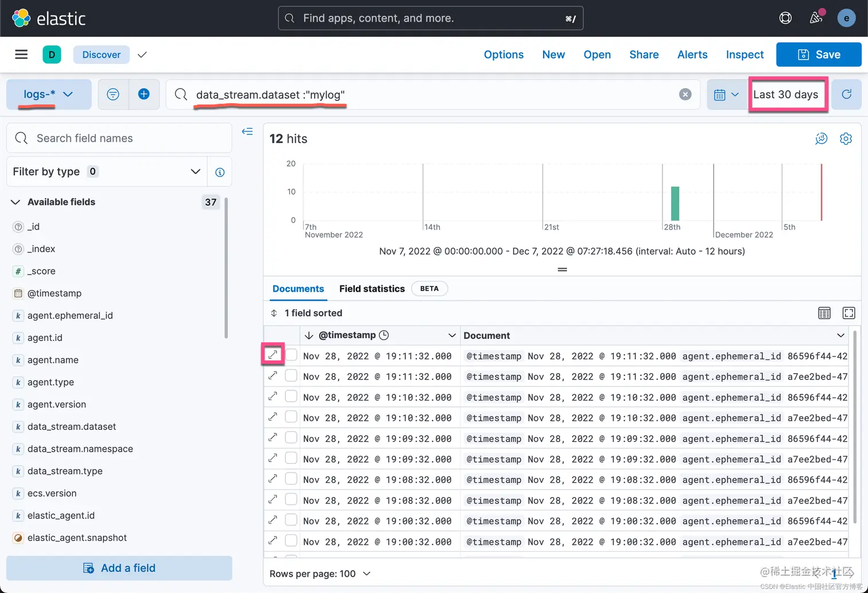Change Rows per page: 100 setting
The image size is (868, 593).
pos(320,573)
